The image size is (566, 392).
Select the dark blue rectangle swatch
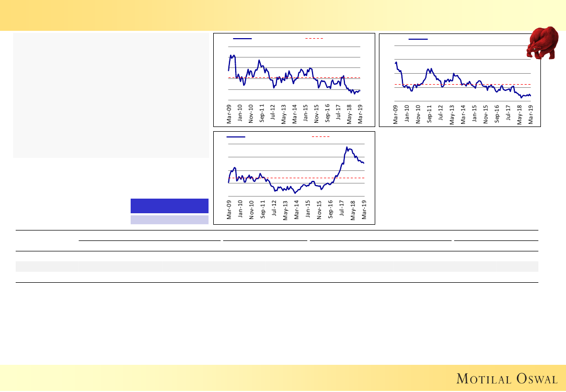pyautogui.click(x=169, y=206)
